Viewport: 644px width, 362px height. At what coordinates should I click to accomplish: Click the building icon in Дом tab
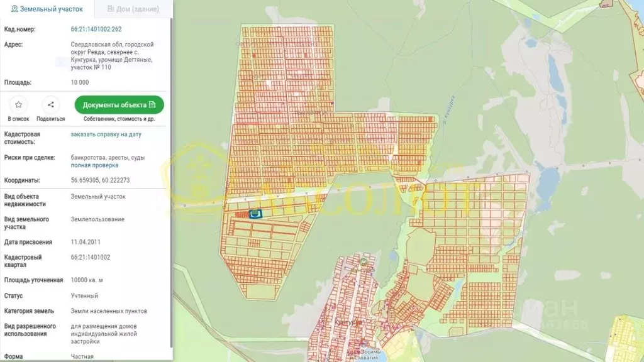tap(111, 9)
